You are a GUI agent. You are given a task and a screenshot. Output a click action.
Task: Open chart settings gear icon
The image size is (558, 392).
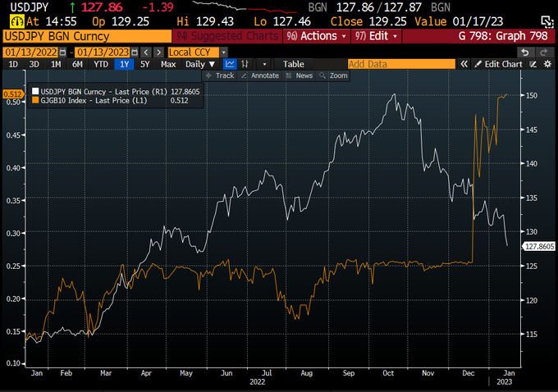(547, 64)
